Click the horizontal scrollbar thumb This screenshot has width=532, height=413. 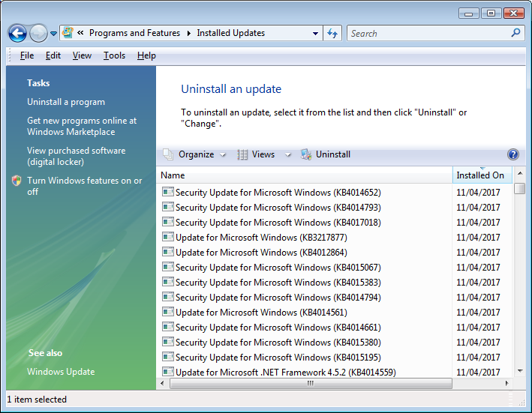pyautogui.click(x=311, y=383)
